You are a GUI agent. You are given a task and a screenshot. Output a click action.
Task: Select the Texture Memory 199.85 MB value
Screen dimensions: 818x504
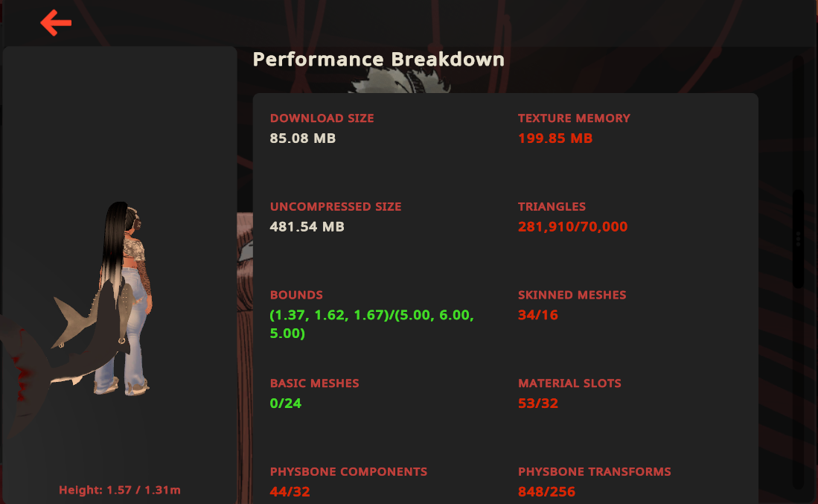tap(555, 138)
